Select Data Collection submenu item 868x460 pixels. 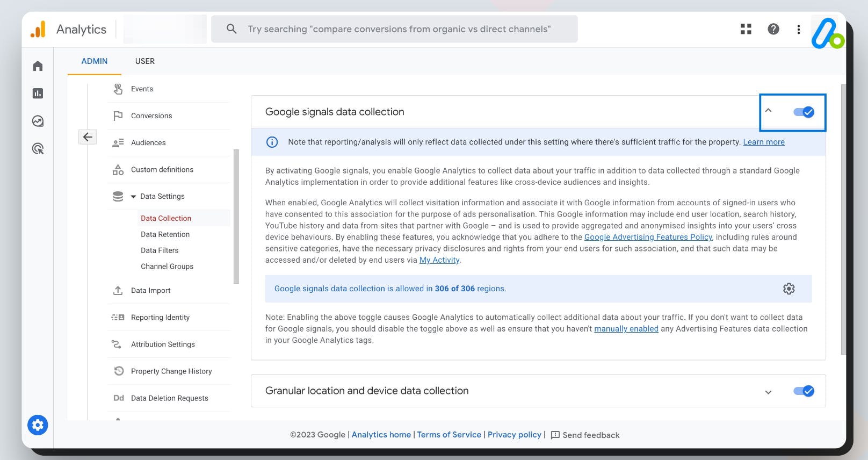pyautogui.click(x=166, y=218)
